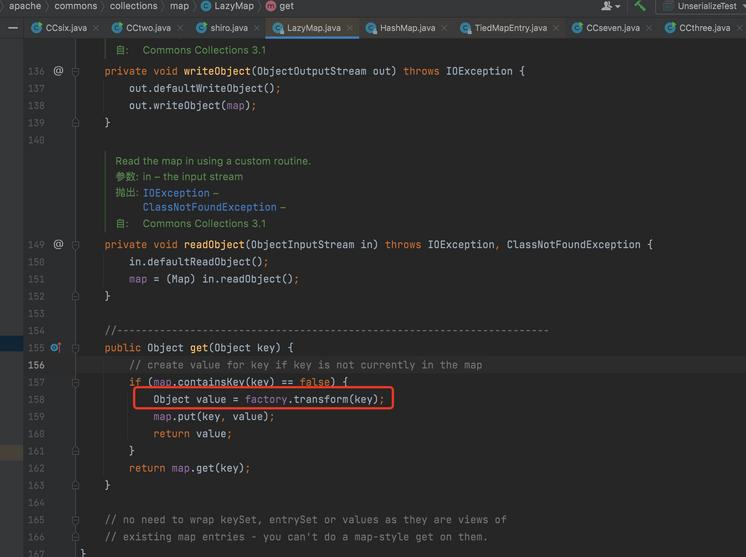Click line number 156 in the gutter
Image resolution: width=746 pixels, height=557 pixels.
click(36, 365)
